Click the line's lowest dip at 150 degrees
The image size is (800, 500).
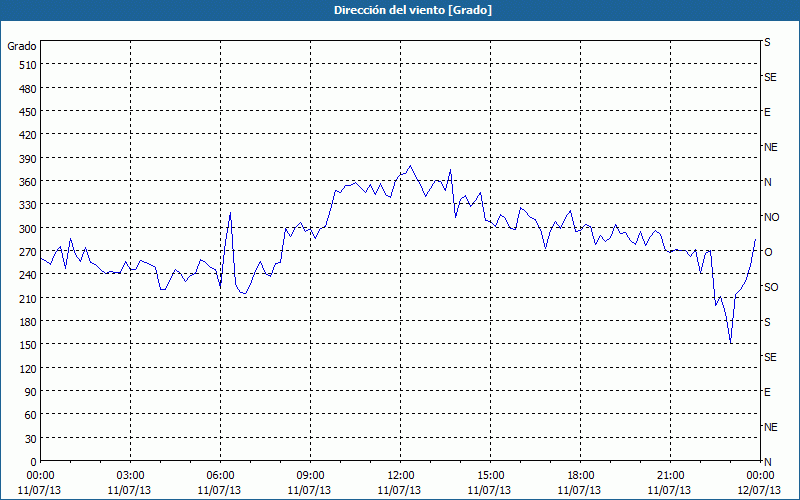pyautogui.click(x=731, y=343)
